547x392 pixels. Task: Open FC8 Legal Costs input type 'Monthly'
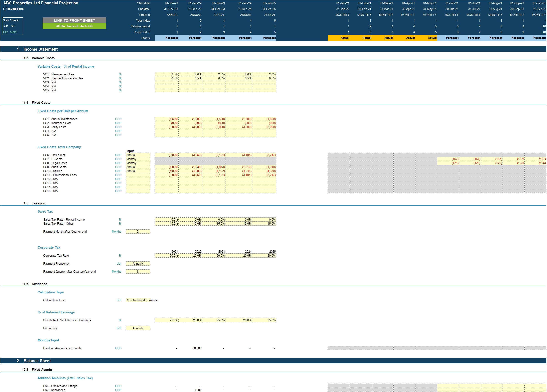pos(138,163)
